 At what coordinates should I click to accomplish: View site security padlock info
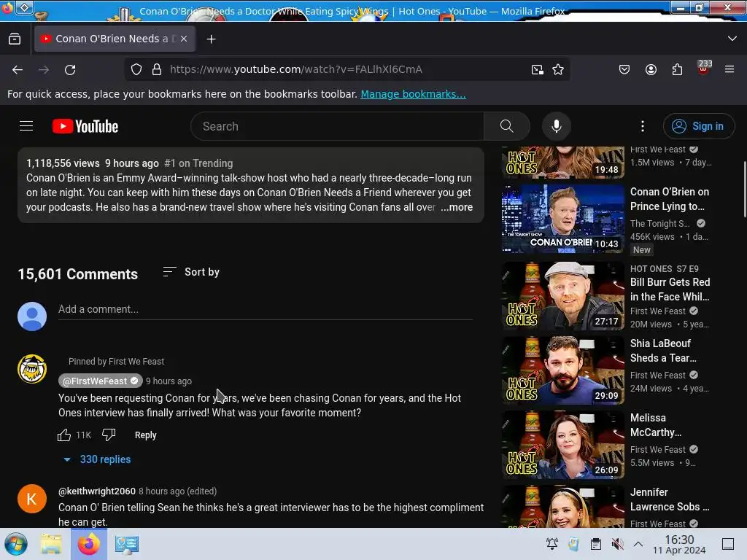[x=157, y=69]
